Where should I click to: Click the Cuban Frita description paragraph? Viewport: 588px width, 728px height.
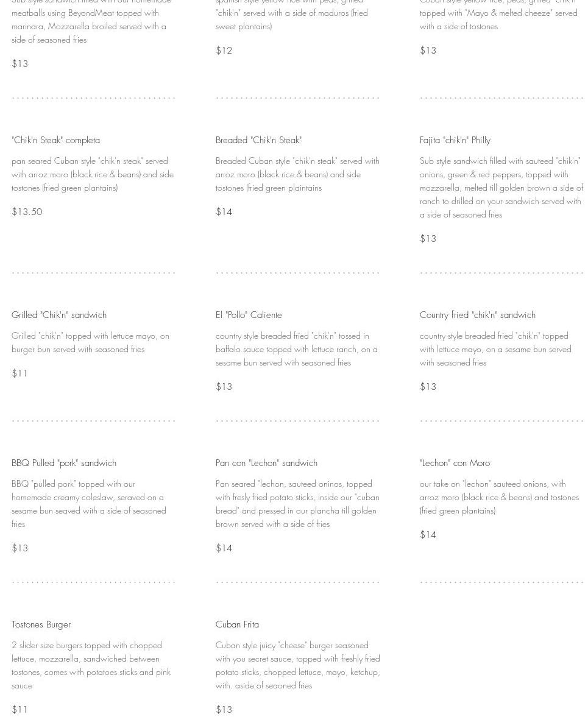pos(298,666)
